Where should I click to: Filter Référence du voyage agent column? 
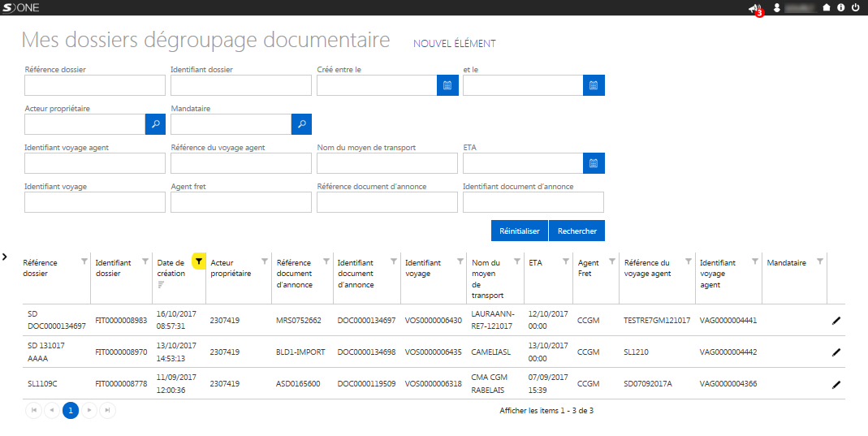688,261
